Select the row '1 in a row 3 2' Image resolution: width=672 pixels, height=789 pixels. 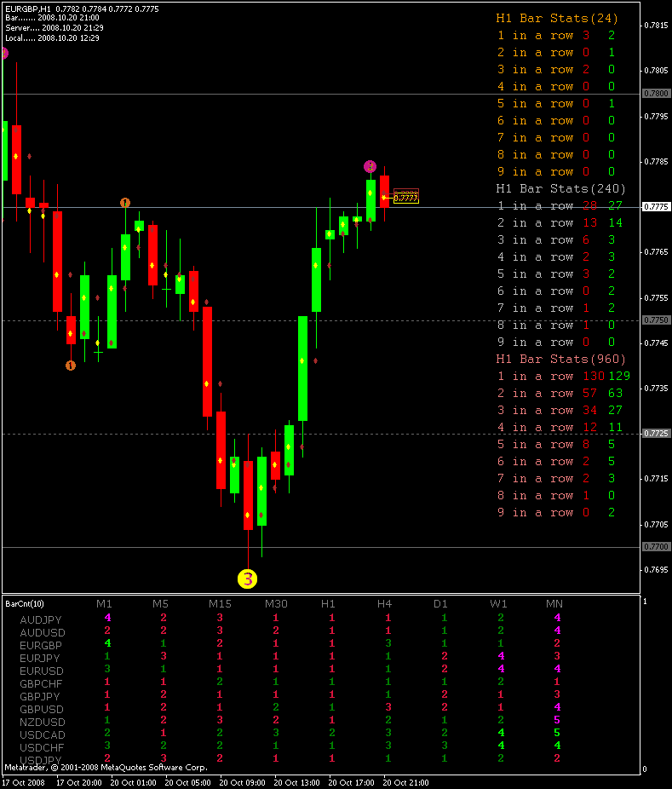(556, 36)
